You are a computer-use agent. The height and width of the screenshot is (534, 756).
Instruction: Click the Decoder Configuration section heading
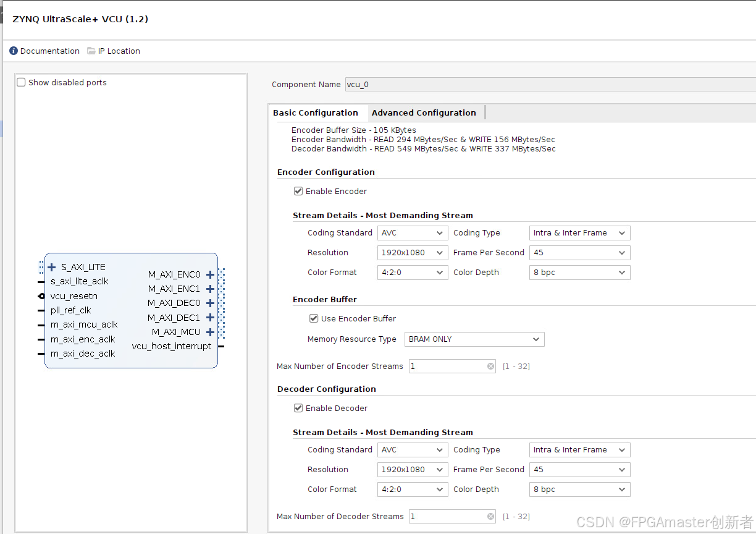tap(327, 389)
